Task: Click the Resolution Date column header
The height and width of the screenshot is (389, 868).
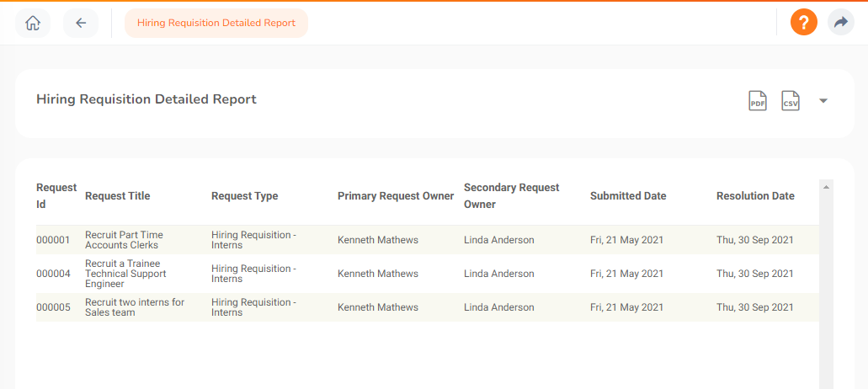Action: tap(755, 196)
